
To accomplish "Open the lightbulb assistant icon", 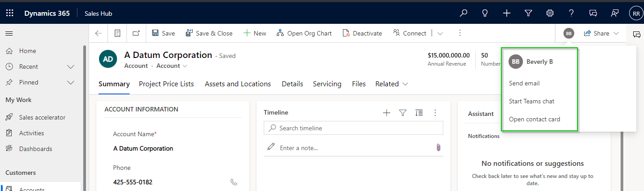I will click(x=485, y=13).
